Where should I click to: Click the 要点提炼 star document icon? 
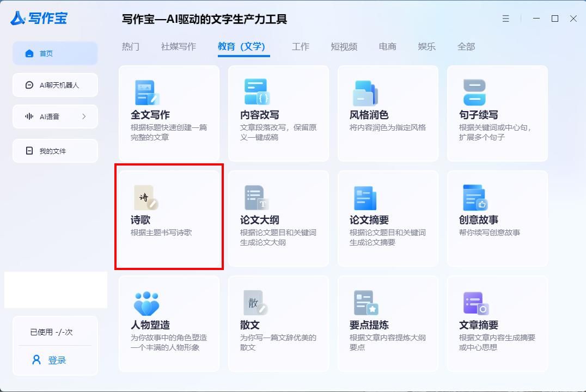(366, 303)
